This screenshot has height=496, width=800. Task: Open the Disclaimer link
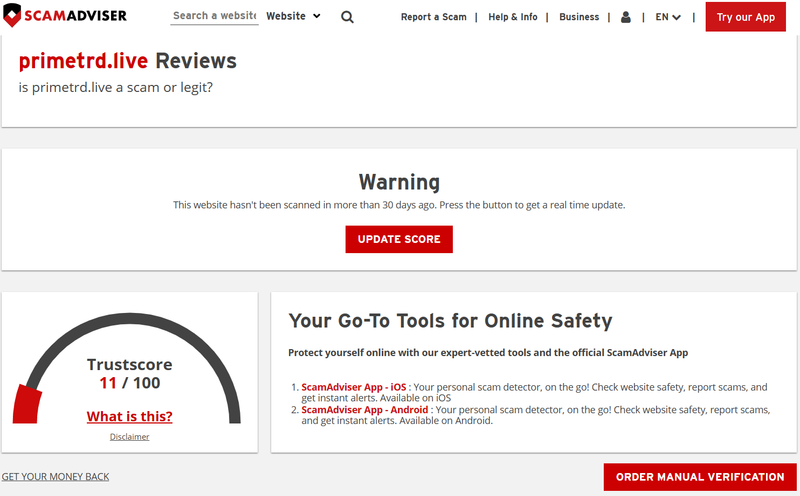tap(130, 437)
